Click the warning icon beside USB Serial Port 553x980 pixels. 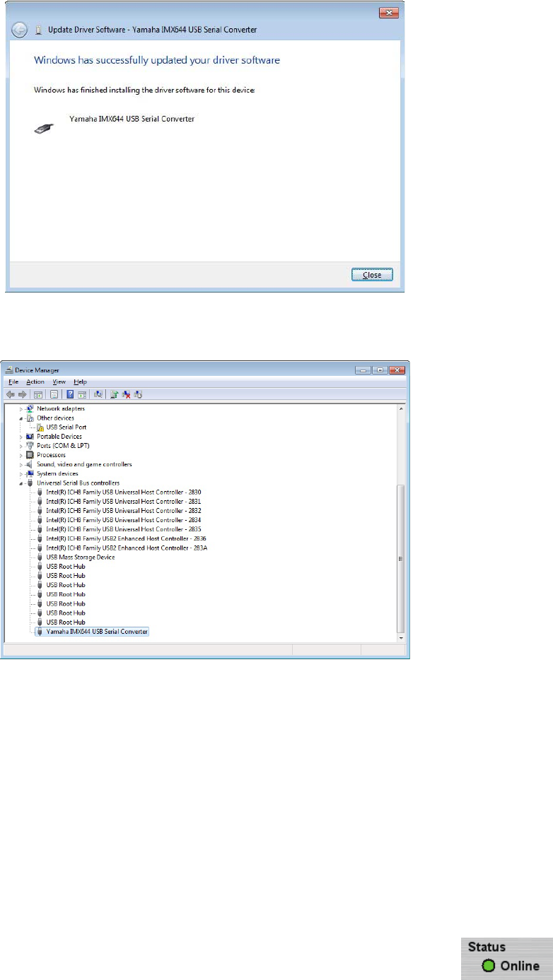coord(40,427)
